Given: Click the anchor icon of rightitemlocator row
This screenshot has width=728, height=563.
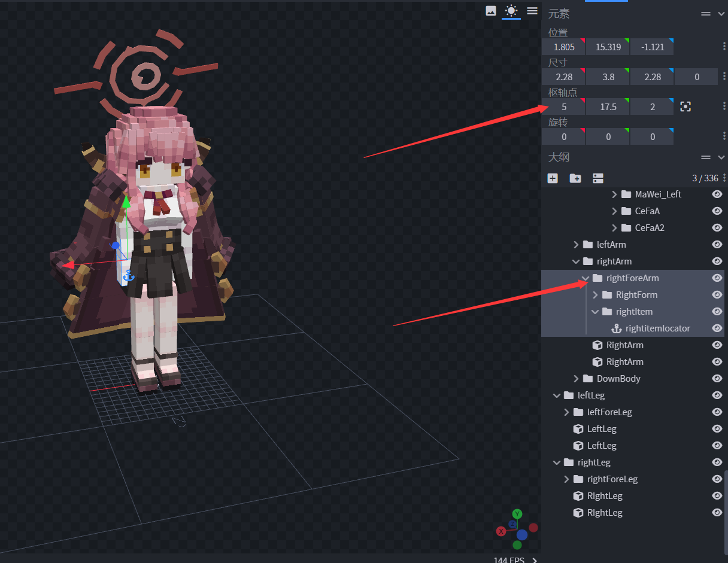Looking at the screenshot, I should click(x=617, y=328).
